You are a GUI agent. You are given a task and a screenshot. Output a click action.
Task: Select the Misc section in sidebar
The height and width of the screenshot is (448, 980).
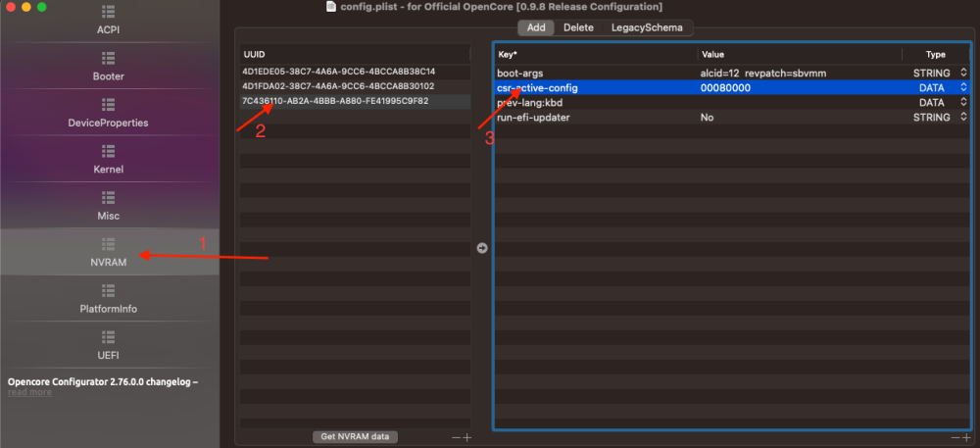(110, 206)
